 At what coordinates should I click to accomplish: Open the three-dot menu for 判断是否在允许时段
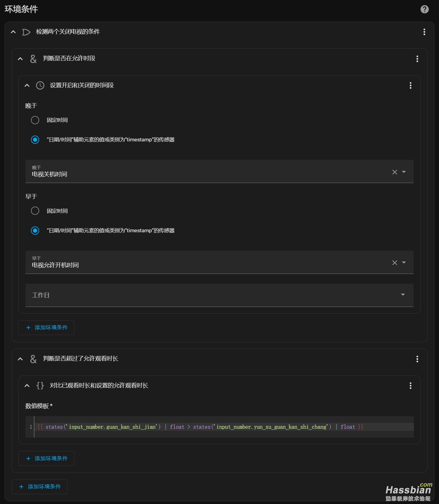click(x=417, y=59)
